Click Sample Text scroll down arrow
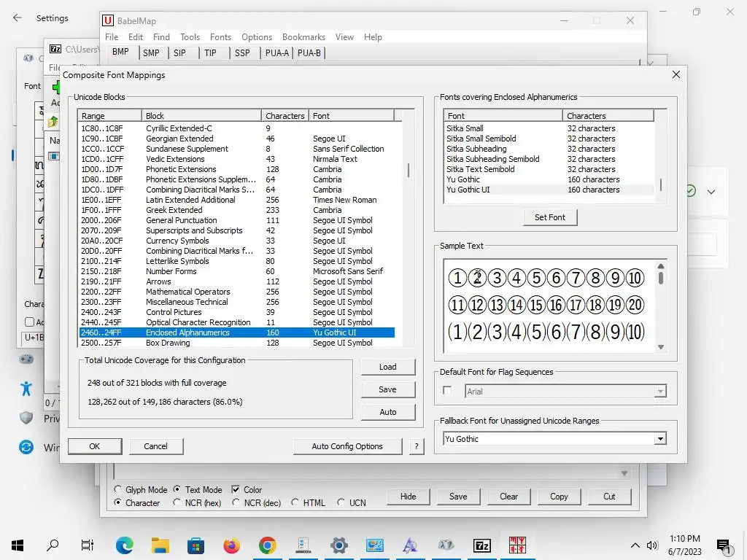 click(661, 347)
